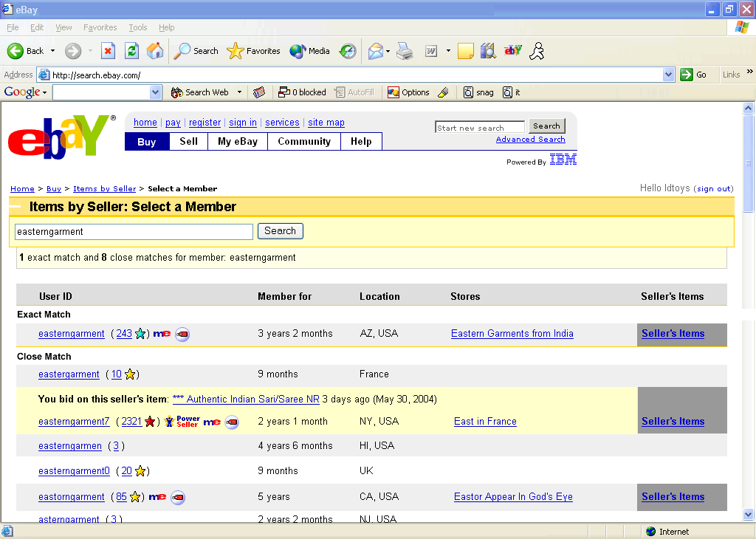Screen dimensions: 756x545
Task: Switch to the Community tab
Action: 304,141
